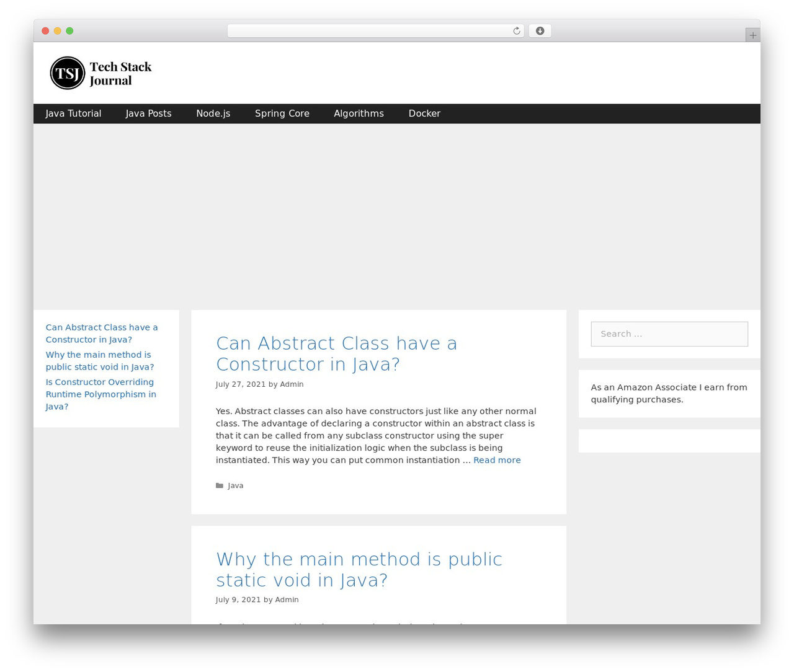
Task: Minimize the window with the yellow button
Action: point(57,31)
